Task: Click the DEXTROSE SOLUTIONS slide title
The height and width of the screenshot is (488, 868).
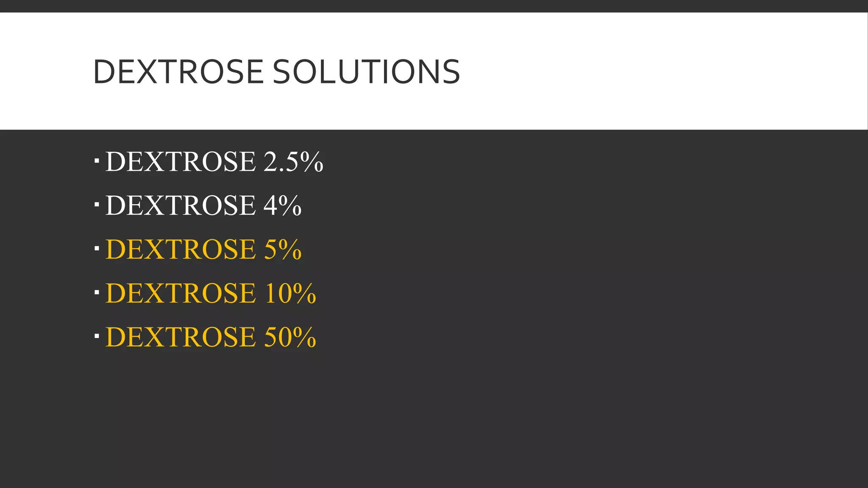Action: (276, 72)
